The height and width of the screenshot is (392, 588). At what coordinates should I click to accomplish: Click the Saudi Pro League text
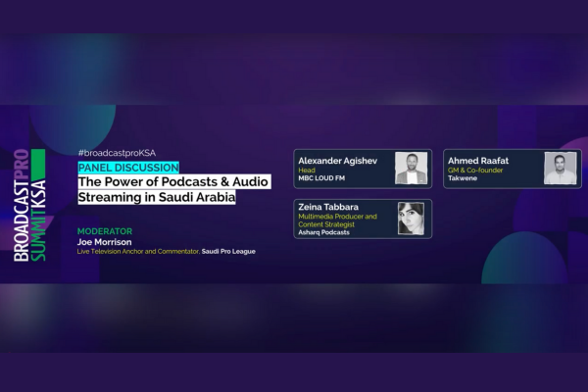[228, 251]
